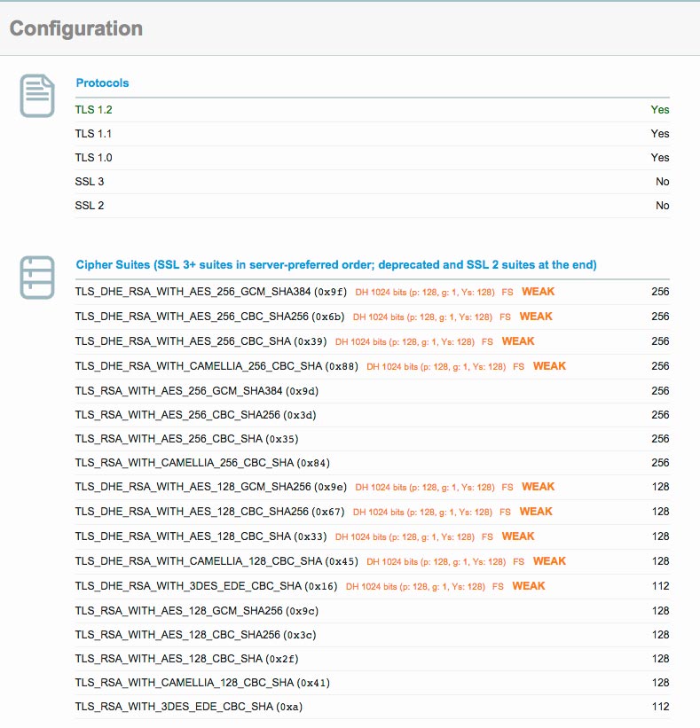Click WEAK label on the 0x9e suite
The height and width of the screenshot is (728, 700).
tap(538, 487)
